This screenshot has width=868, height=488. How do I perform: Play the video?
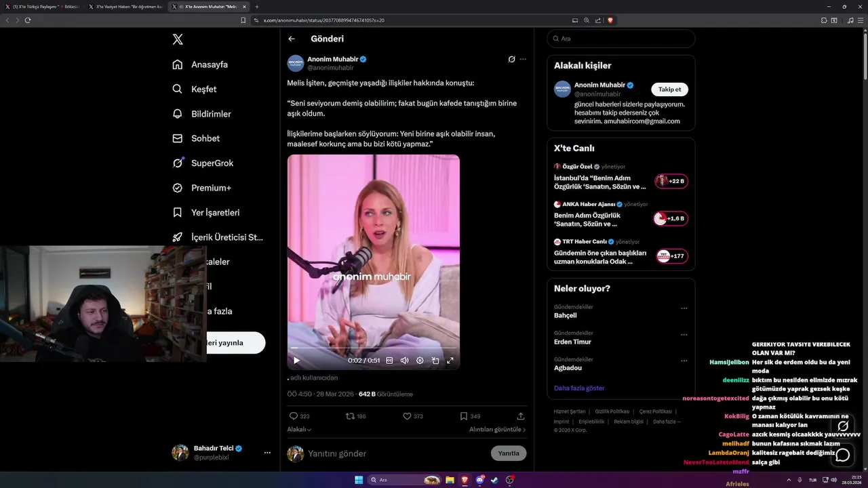click(x=296, y=361)
